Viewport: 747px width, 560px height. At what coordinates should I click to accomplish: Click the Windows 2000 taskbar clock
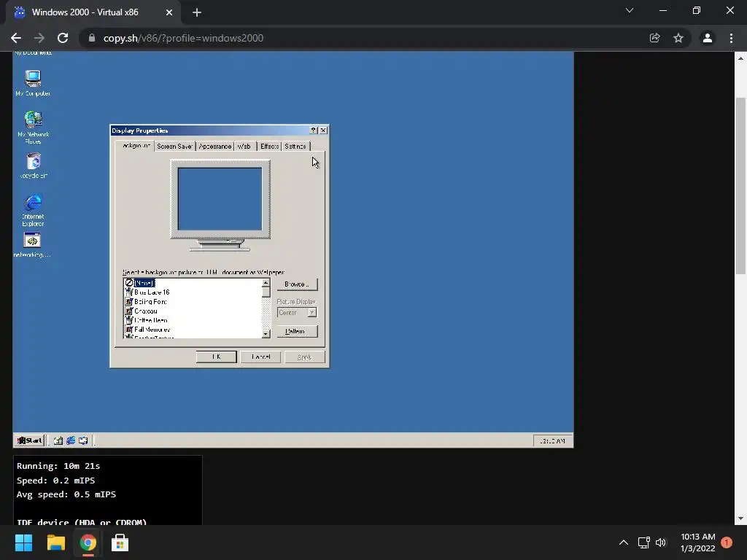pyautogui.click(x=552, y=441)
